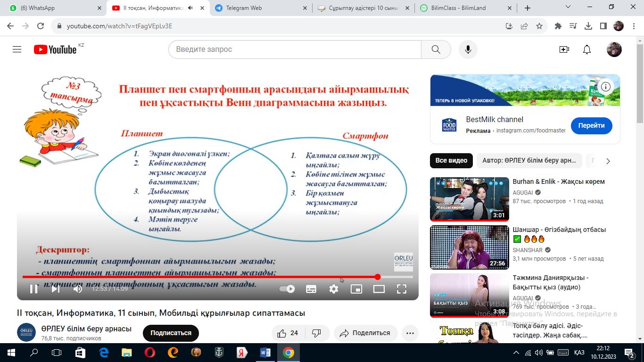Show hidden system tray icons
The width and height of the screenshot is (644, 362).
pyautogui.click(x=516, y=353)
